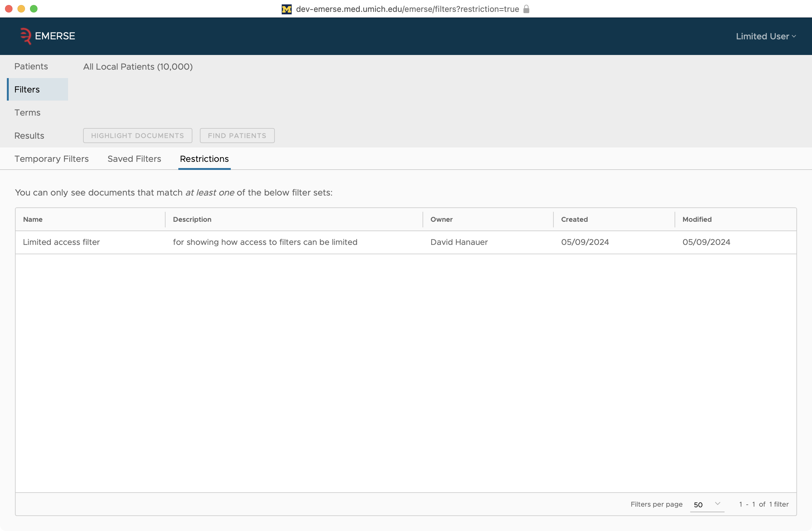This screenshot has height=531, width=812.
Task: Click the Patients navigation icon
Action: click(31, 66)
